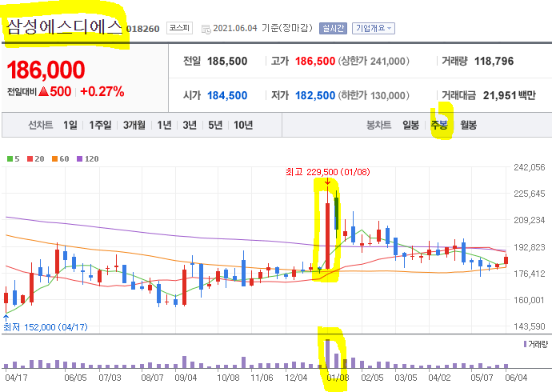The image size is (552, 392).
Task: Click the 고가 value 186,500
Action: pos(315,62)
